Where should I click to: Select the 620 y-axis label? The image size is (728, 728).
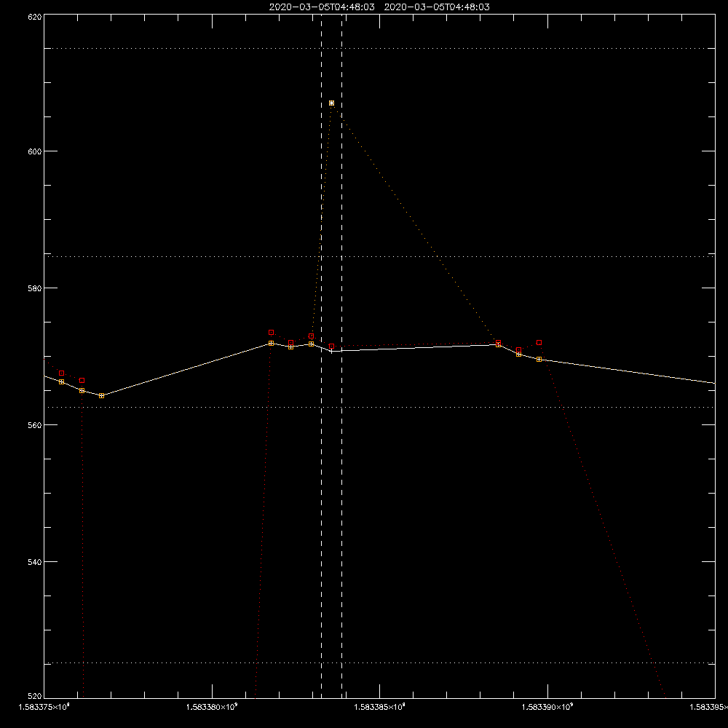coord(35,17)
